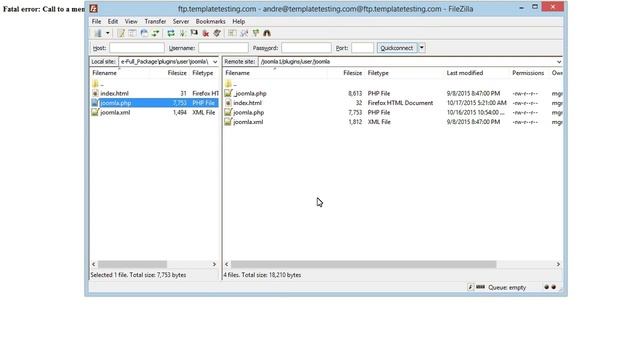The height and width of the screenshot is (360, 640).
Task: Sort remote files by Last modified header
Action: [465, 73]
